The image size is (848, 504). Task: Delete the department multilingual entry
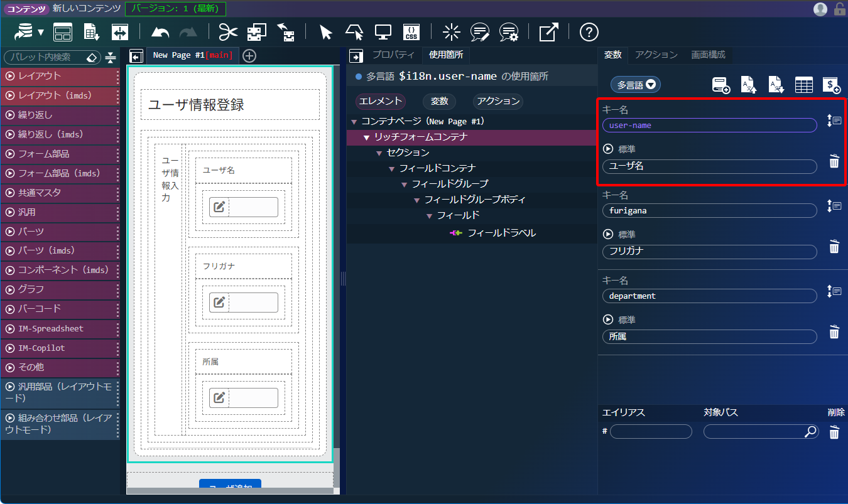pos(834,332)
